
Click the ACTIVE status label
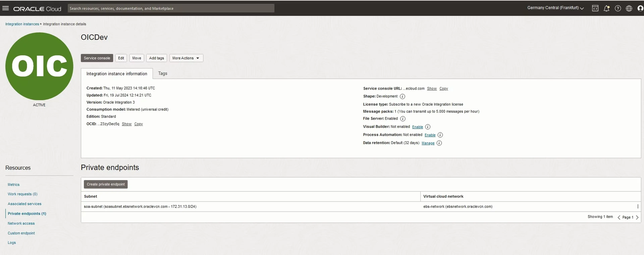point(39,105)
